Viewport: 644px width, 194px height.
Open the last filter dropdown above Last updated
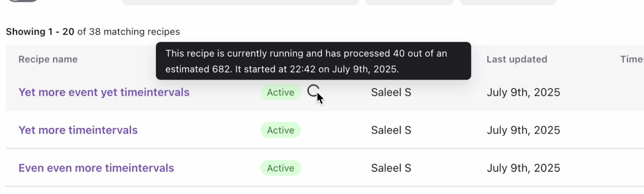[x=508, y=2]
